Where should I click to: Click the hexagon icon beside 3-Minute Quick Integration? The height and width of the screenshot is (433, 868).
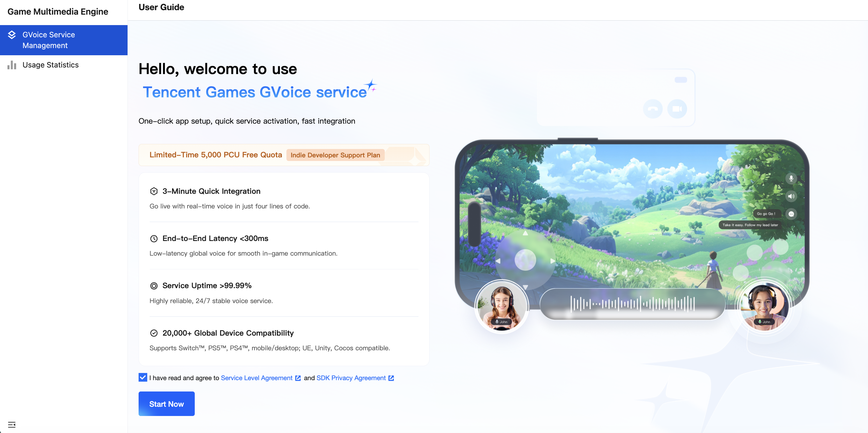154,191
